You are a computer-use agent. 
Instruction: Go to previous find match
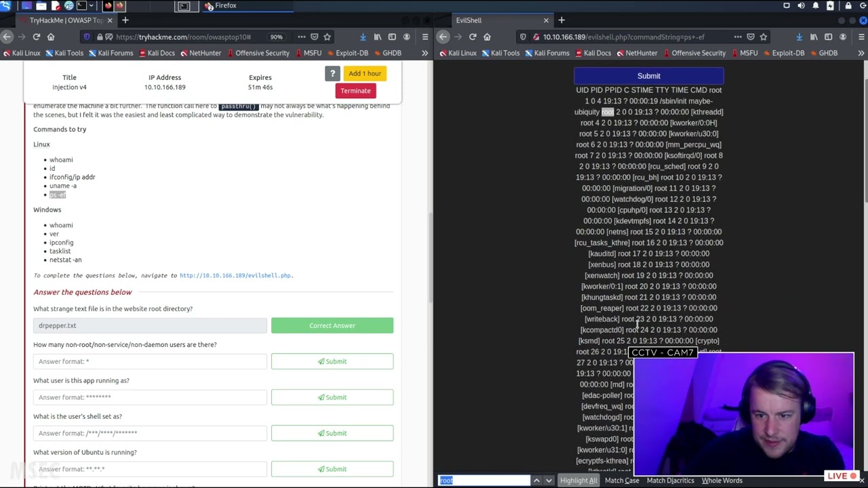pos(536,481)
